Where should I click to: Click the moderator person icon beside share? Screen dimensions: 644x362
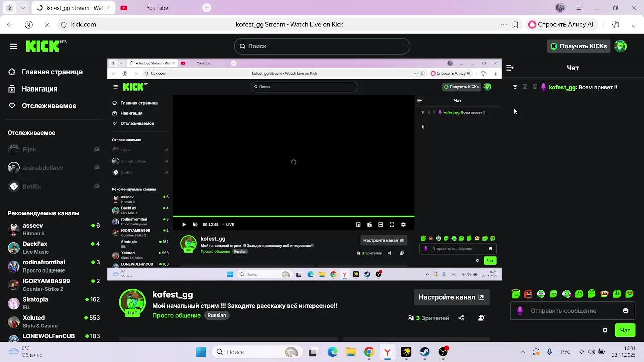click(x=481, y=318)
